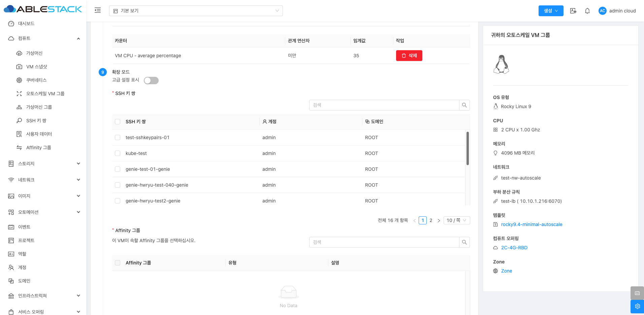
Task: Toggle the advanced settings display switch
Action: 151,81
